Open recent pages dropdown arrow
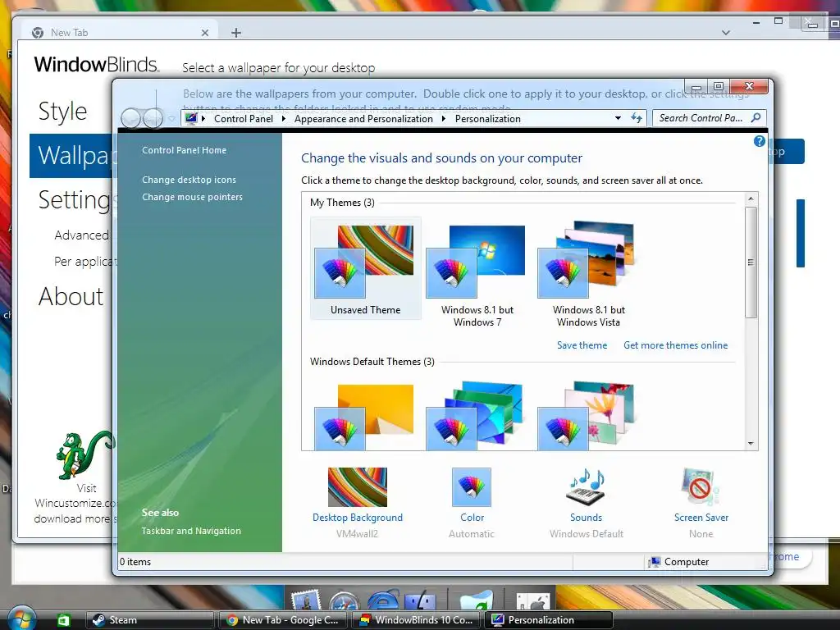 tap(171, 119)
